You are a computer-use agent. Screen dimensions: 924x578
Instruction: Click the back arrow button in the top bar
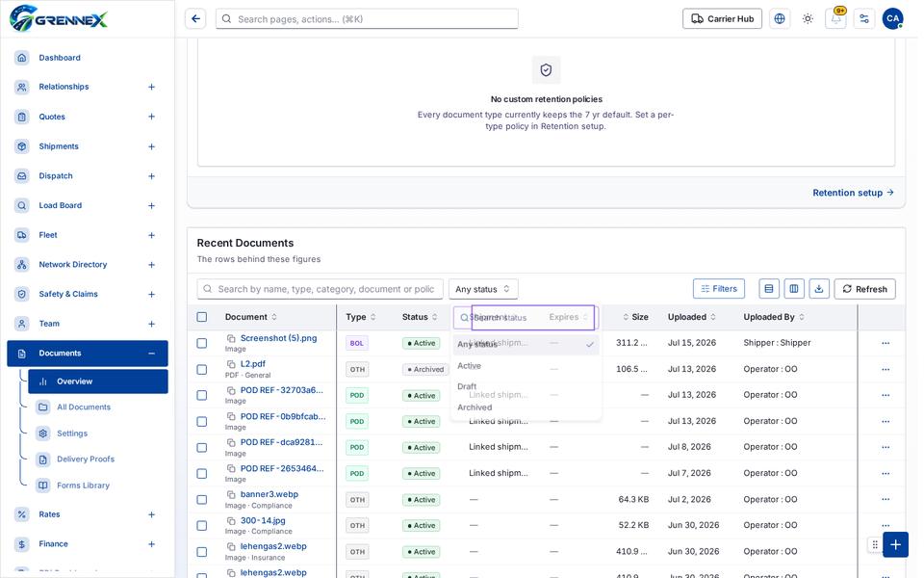(x=195, y=19)
